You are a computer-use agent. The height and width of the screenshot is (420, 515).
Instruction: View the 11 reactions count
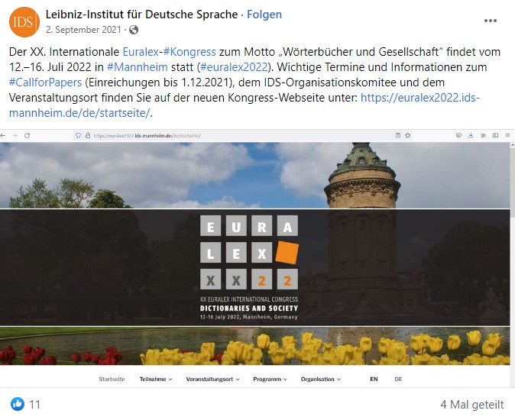click(x=34, y=404)
